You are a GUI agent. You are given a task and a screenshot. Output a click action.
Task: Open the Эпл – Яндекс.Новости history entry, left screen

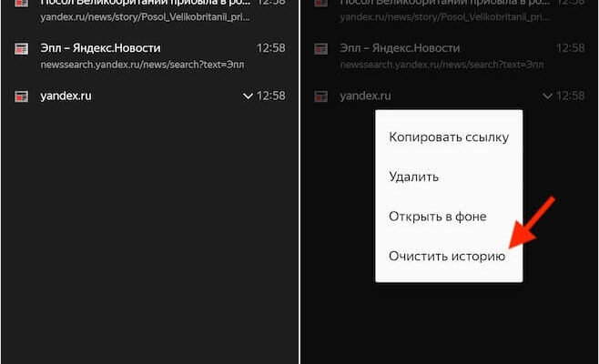(100, 47)
